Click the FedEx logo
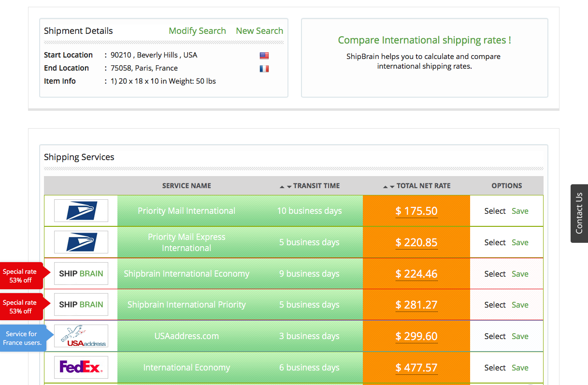 tap(81, 368)
